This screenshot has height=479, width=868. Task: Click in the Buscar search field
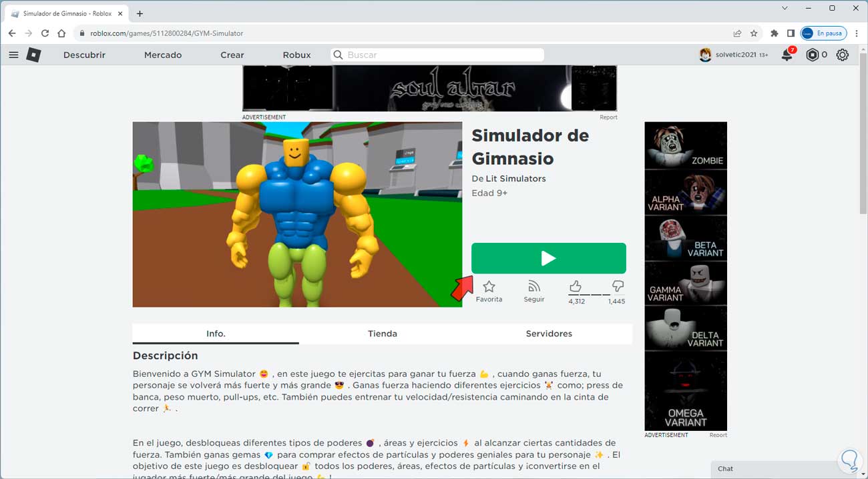(437, 55)
